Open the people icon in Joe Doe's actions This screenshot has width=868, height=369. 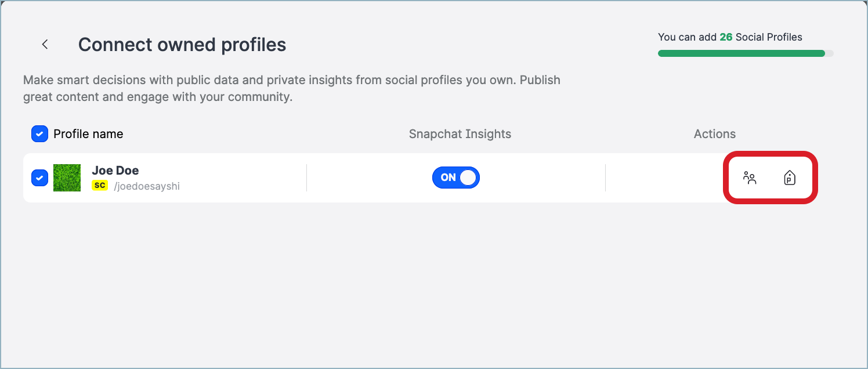(x=750, y=178)
